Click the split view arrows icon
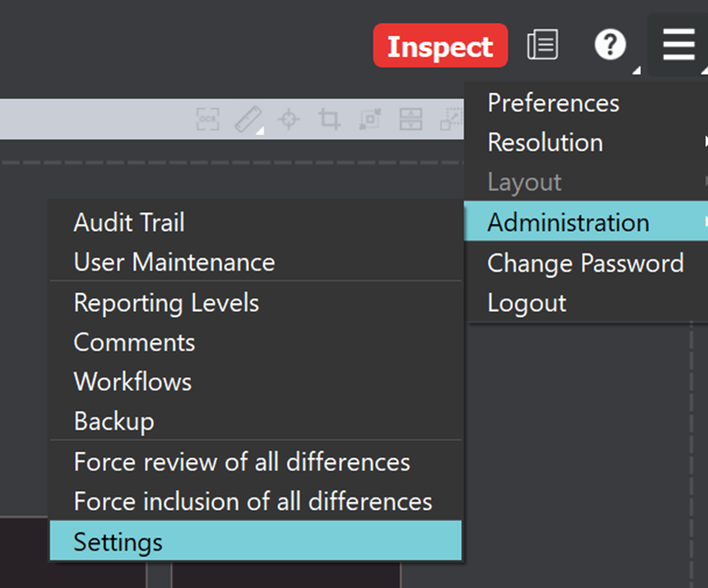The width and height of the screenshot is (708, 588). point(411,119)
